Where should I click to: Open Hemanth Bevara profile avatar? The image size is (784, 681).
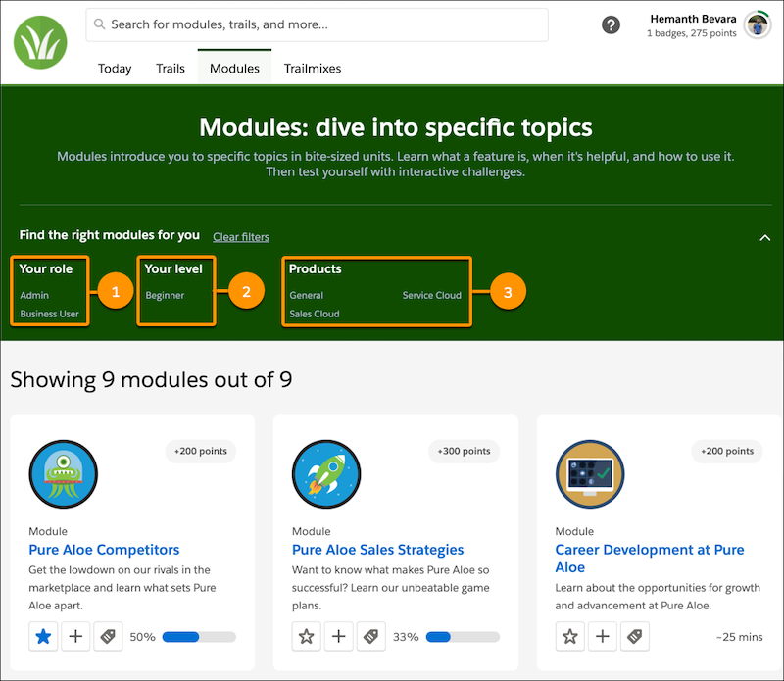coord(758,25)
